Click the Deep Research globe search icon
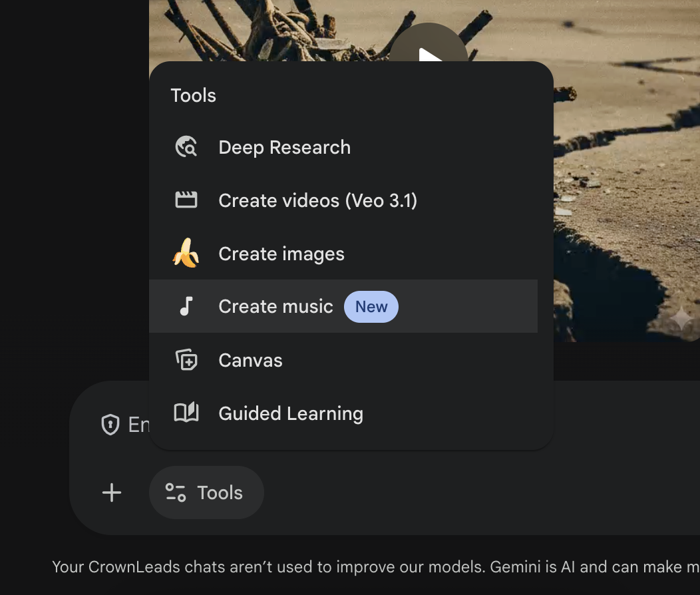700x595 pixels. tap(186, 147)
